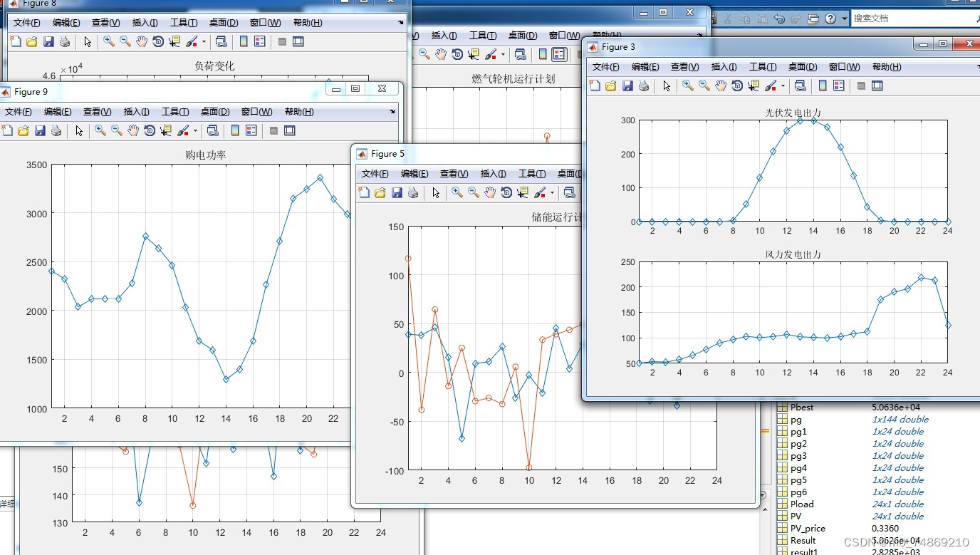Viewport: 980px width, 555px height.
Task: Show plot tools and dock Figure 3
Action: pos(877,86)
